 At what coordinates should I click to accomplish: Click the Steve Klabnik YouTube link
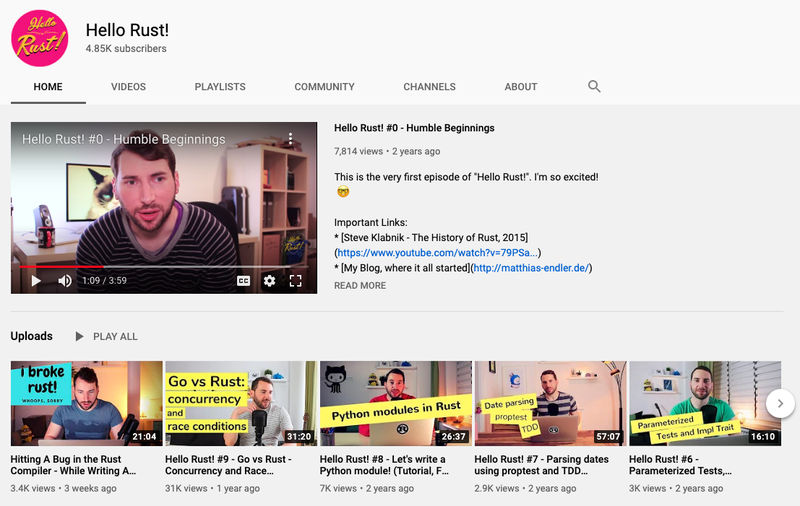[436, 253]
